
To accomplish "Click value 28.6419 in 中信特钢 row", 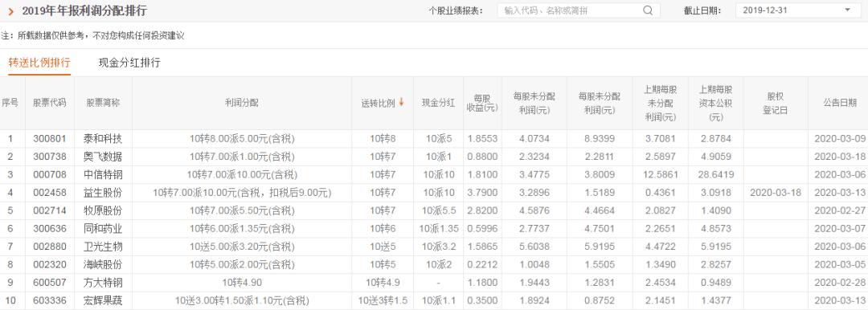I will [716, 175].
